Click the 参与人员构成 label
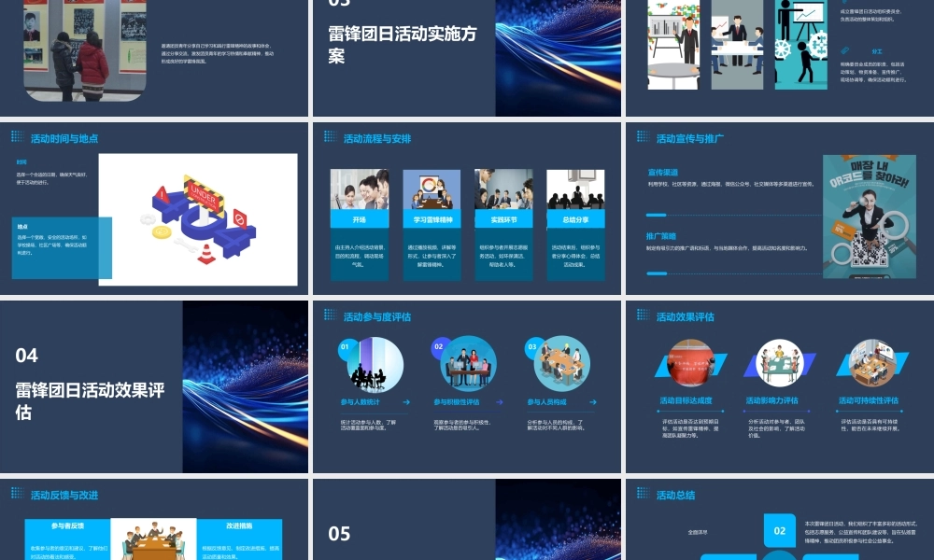The height and width of the screenshot is (560, 934). (x=546, y=402)
